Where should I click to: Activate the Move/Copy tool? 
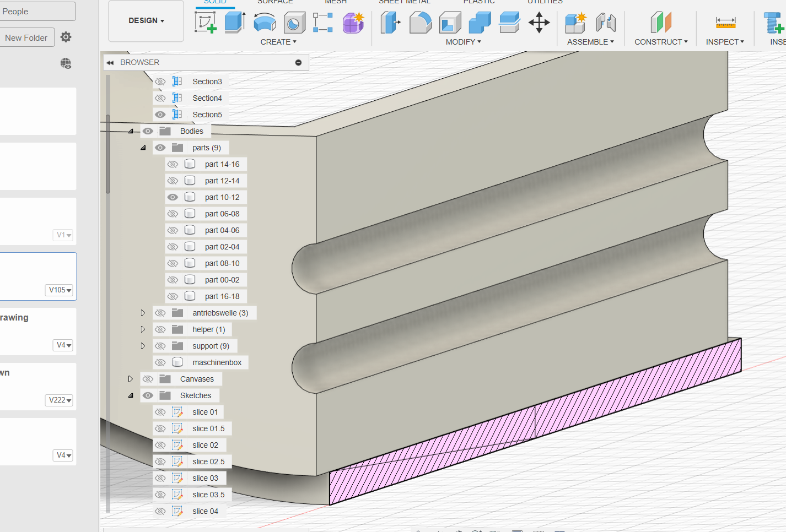539,23
